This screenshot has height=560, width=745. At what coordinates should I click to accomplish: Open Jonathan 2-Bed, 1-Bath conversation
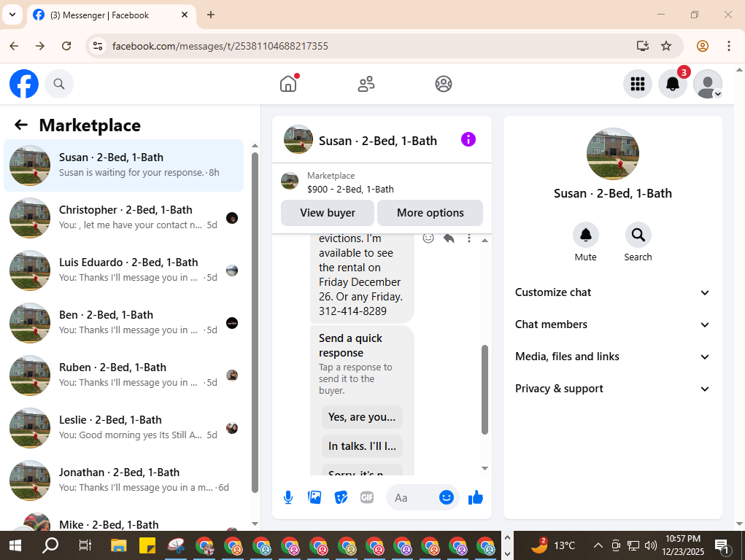123,481
